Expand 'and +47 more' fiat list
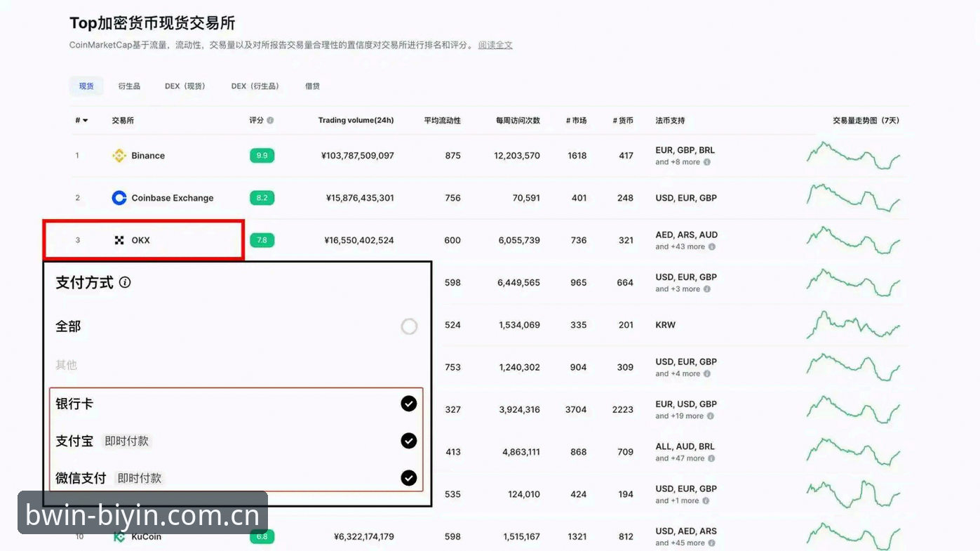 pyautogui.click(x=680, y=458)
